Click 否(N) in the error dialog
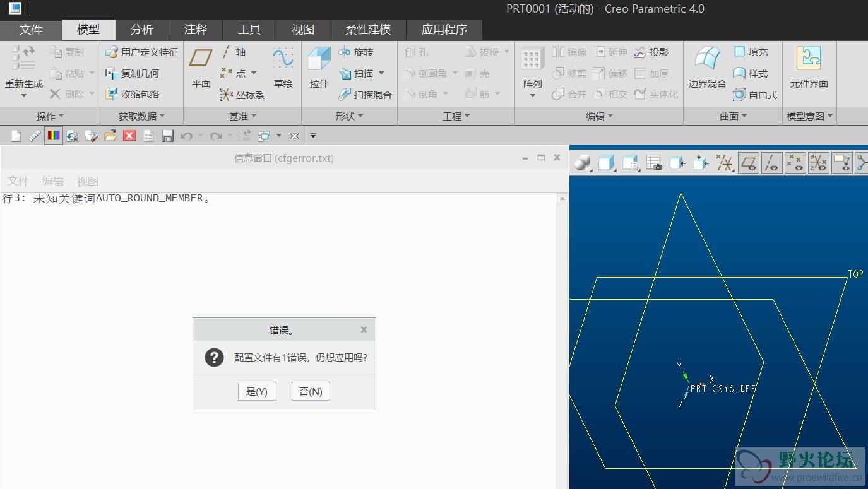Viewport: 868px width, 489px height. (311, 391)
